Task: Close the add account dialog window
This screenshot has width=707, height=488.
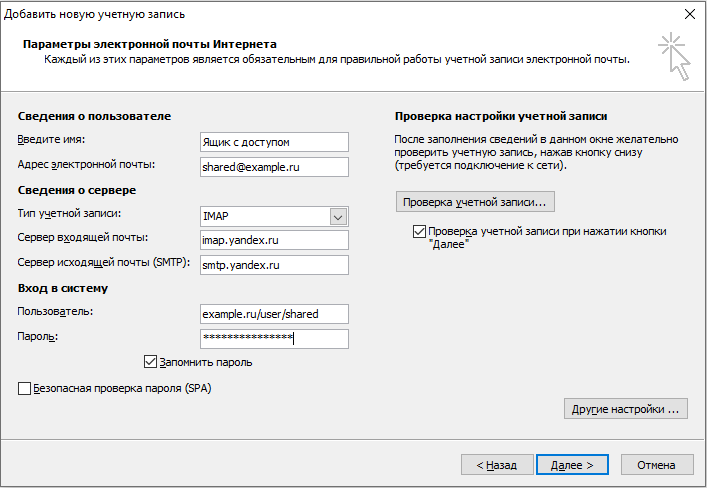Action: [x=689, y=14]
